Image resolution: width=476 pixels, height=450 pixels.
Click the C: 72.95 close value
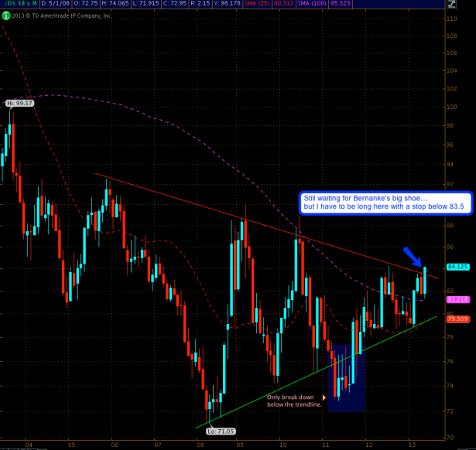(x=174, y=3)
